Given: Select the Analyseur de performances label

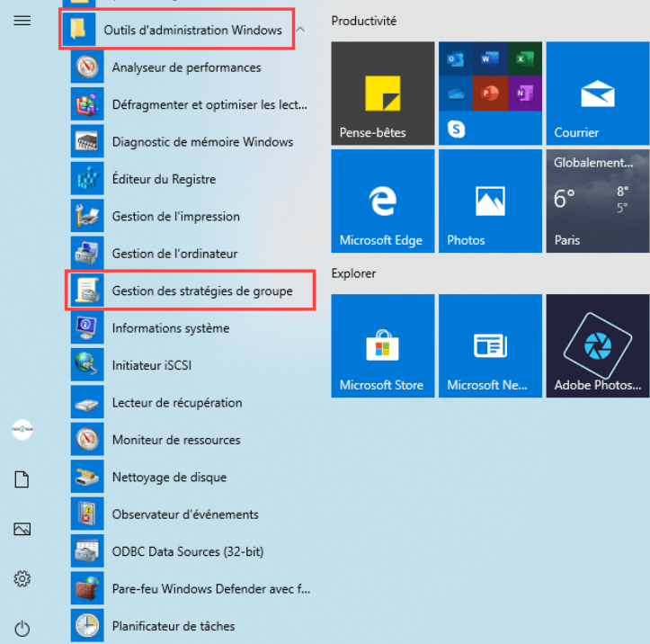Looking at the screenshot, I should [186, 67].
